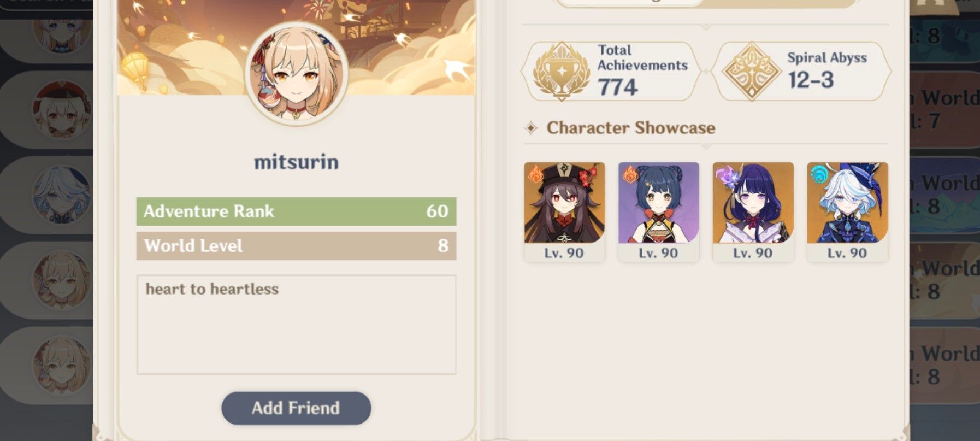
Task: Open the Spiral Abyss 12-3 record panel
Action: tap(802, 72)
